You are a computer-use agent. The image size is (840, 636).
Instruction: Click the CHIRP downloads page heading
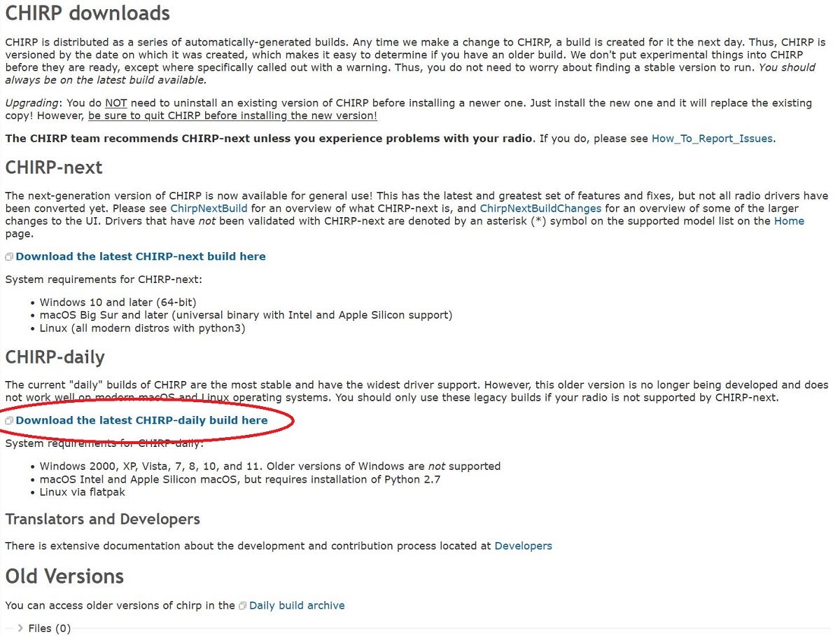[87, 13]
